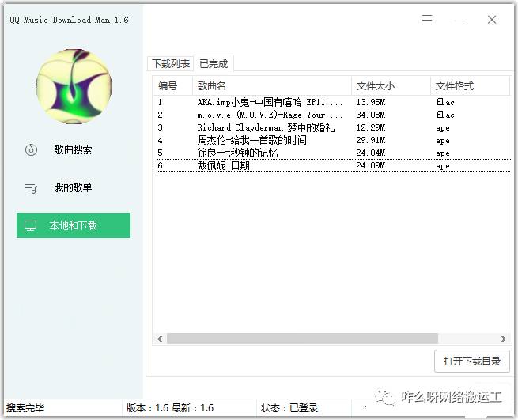Click ape format of 周杰伦 row
The image size is (518, 420).
pyautogui.click(x=443, y=141)
